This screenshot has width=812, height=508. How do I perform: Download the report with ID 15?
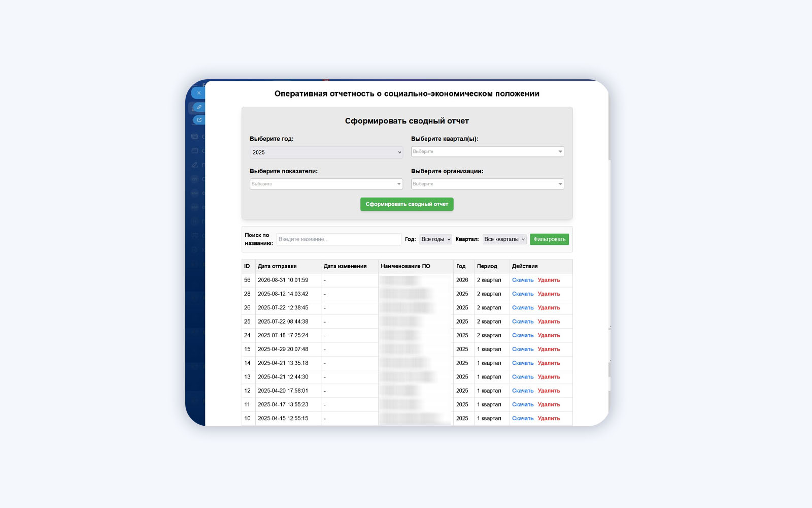pyautogui.click(x=523, y=349)
